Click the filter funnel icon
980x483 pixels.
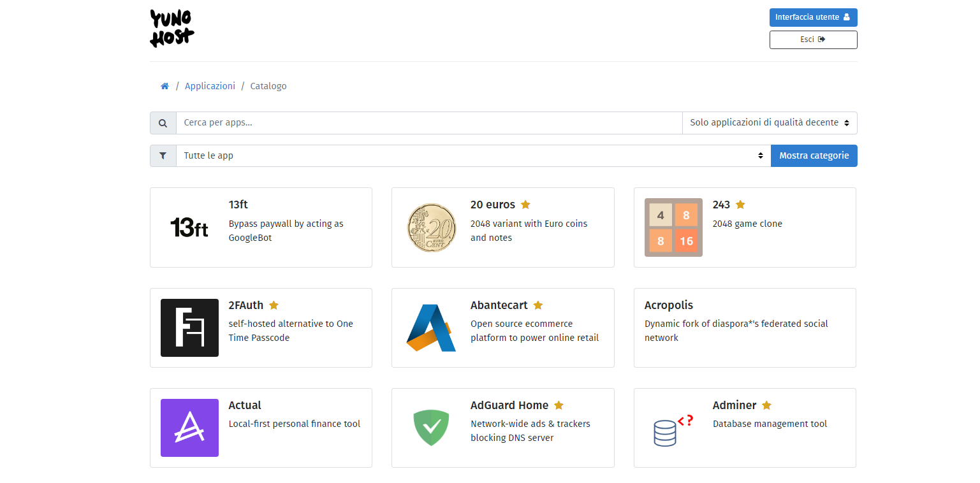pos(163,155)
